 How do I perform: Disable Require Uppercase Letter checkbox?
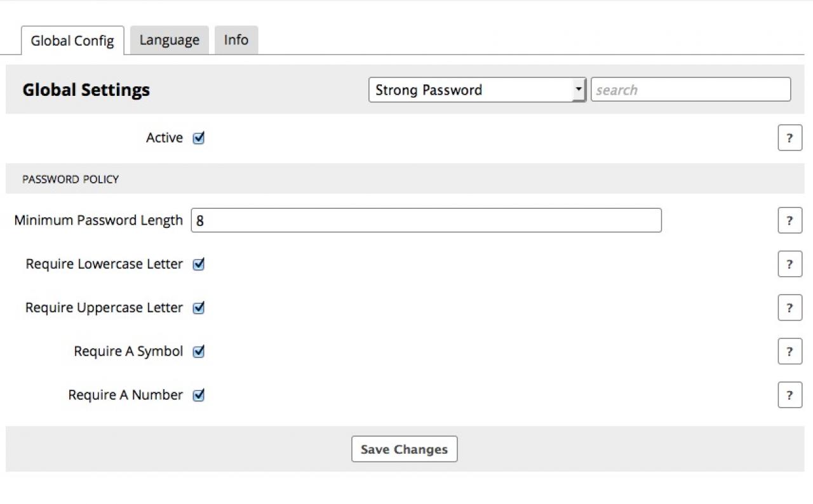click(x=199, y=308)
